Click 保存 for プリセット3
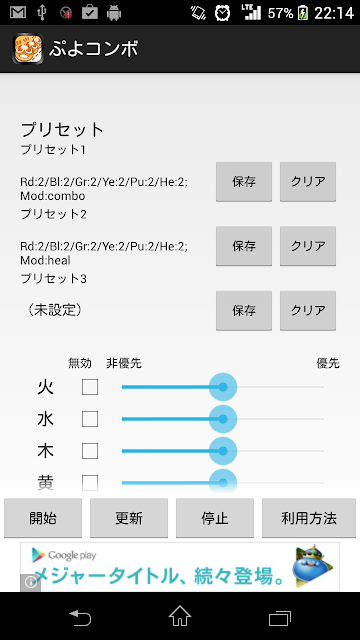 244,311
